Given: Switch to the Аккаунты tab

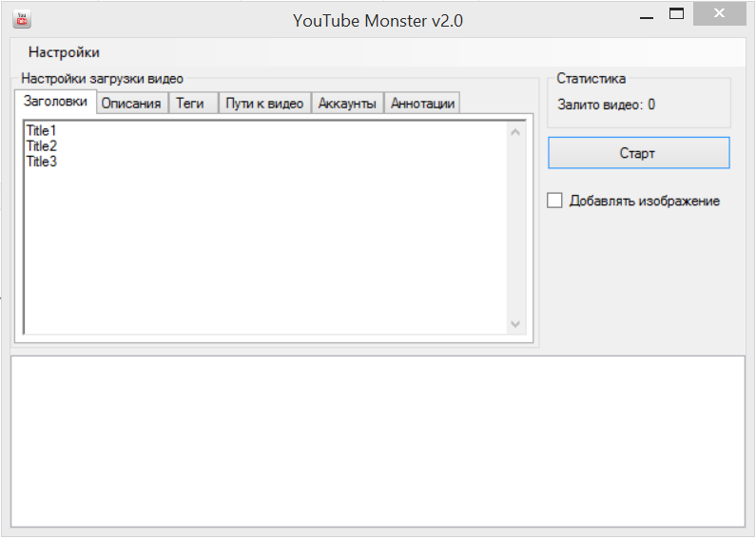Looking at the screenshot, I should pyautogui.click(x=347, y=104).
